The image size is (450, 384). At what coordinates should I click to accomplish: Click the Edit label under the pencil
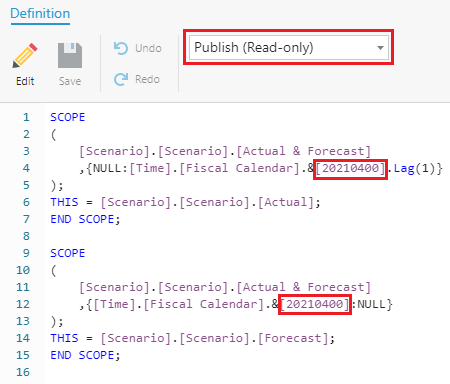tap(25, 81)
